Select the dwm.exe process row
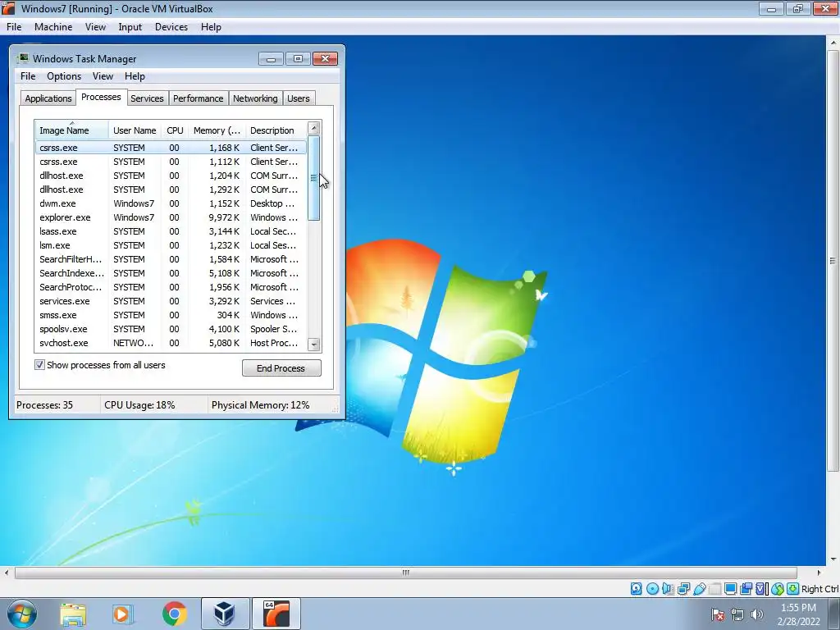The height and width of the screenshot is (630, 840). tap(171, 203)
